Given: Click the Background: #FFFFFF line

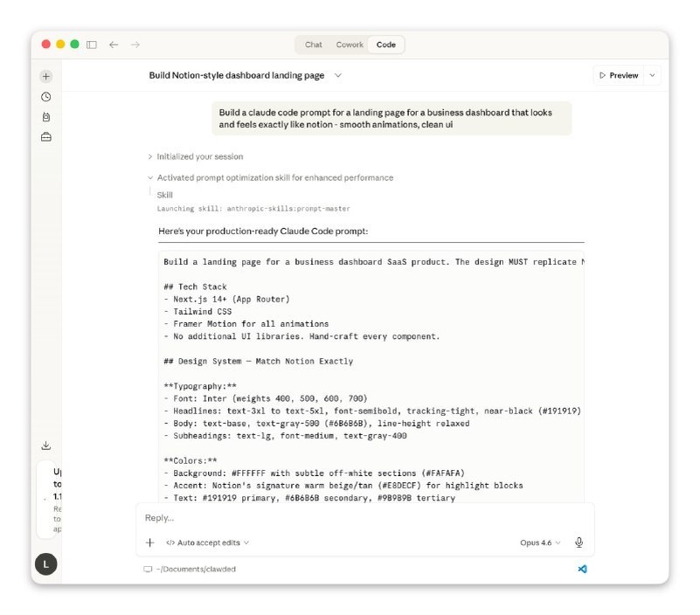Looking at the screenshot, I should (x=314, y=473).
